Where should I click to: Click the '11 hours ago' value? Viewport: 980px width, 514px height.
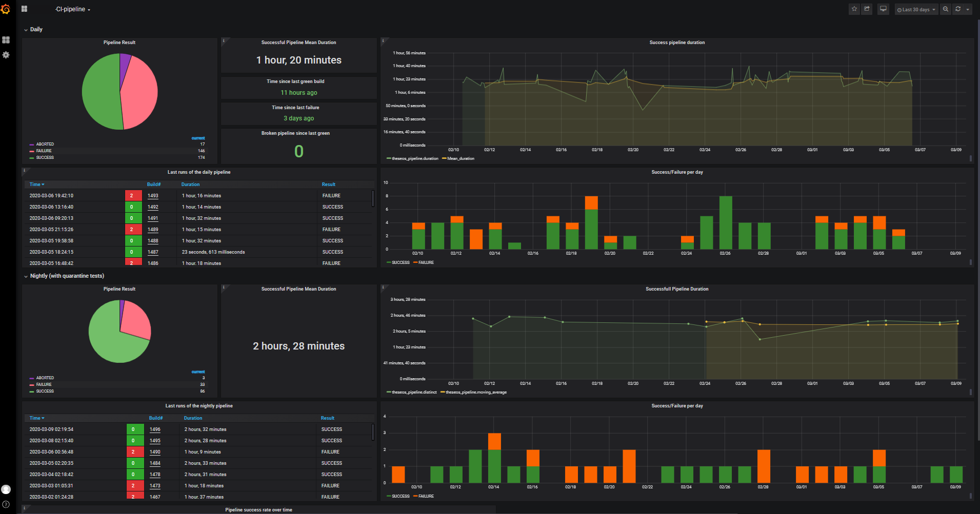coord(299,93)
